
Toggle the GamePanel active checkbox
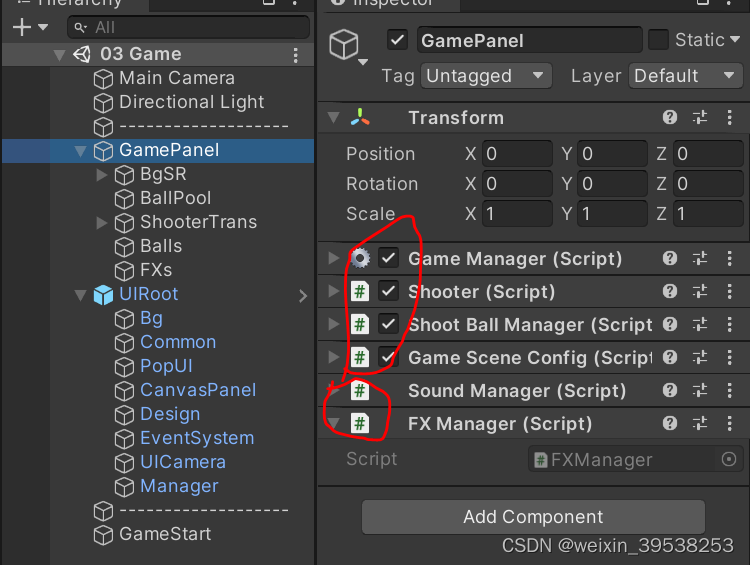click(397, 40)
